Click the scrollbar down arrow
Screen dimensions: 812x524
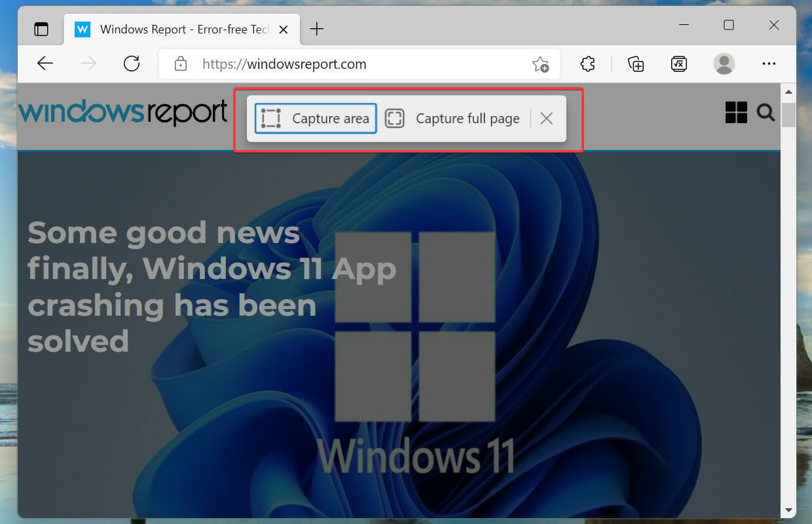789,510
